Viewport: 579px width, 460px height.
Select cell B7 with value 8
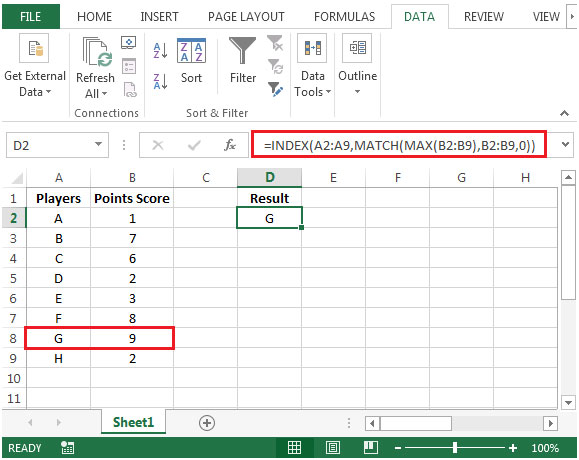tap(132, 318)
